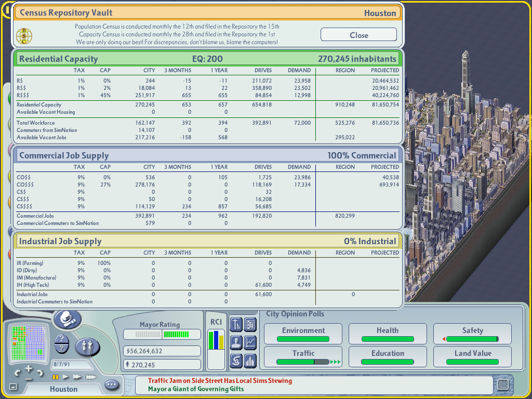Zoom in with the plus icon
This screenshot has height=399, width=532.
point(29,369)
